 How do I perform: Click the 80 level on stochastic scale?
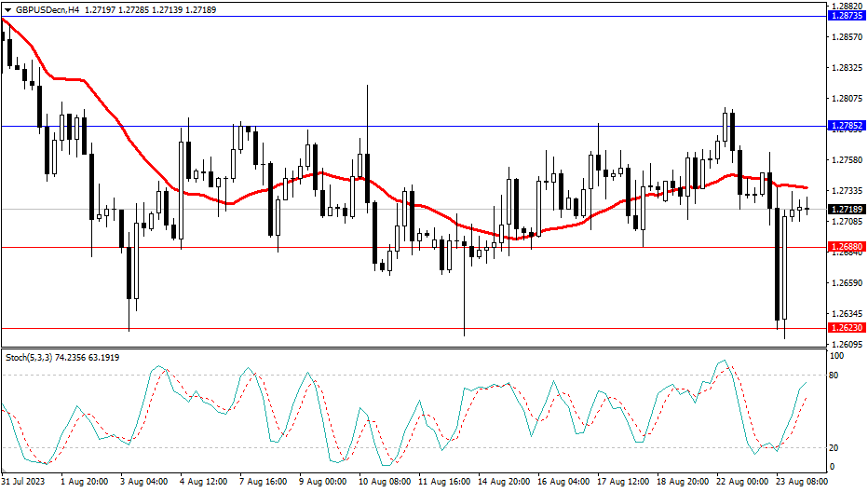click(835, 376)
